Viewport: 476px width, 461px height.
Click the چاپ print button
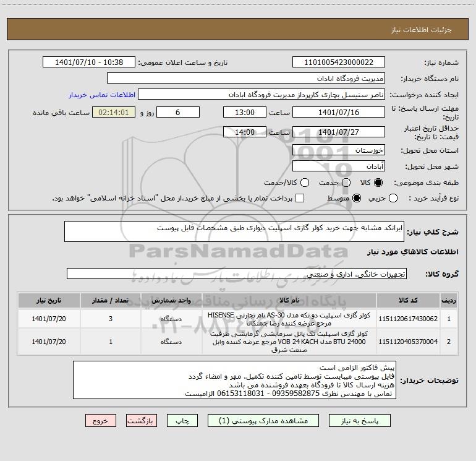182,421
